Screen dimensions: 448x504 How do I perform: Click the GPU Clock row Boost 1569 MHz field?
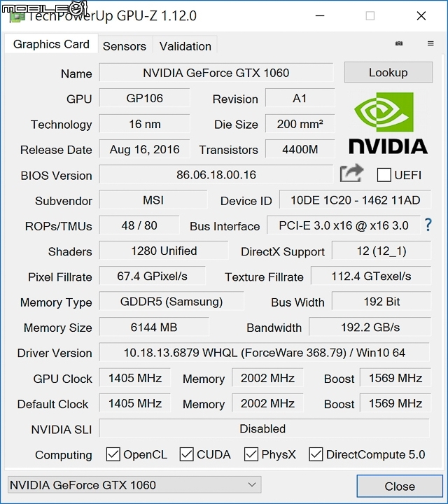pos(395,378)
